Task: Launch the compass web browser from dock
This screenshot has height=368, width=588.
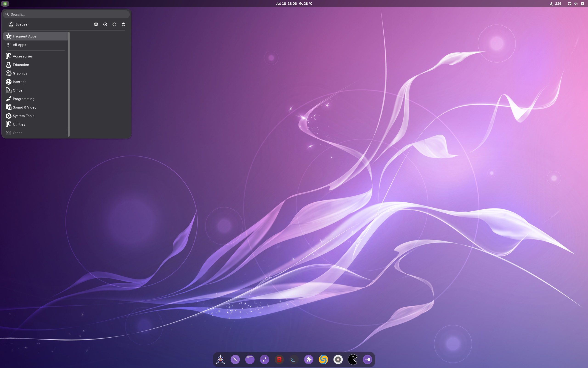Action: (235, 359)
